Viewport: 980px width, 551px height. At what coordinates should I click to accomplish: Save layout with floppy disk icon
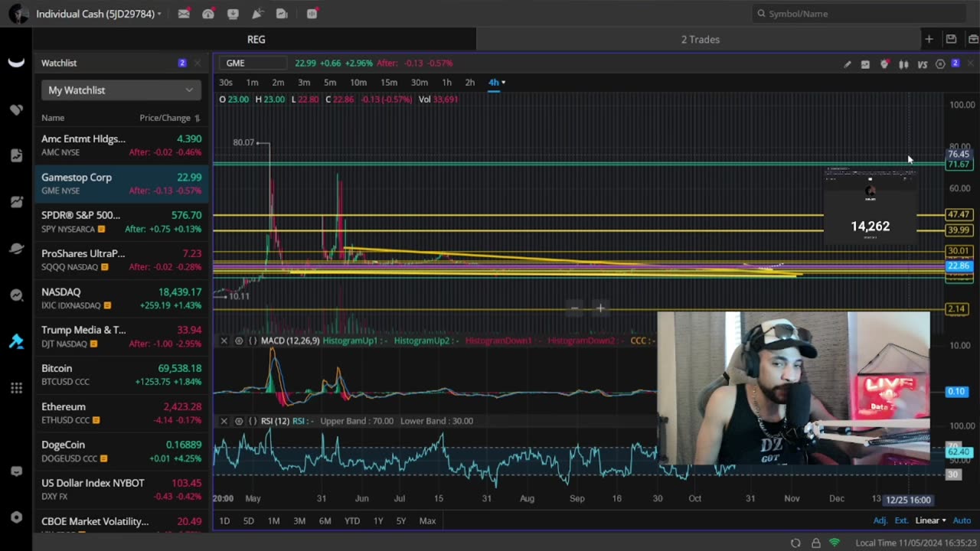(951, 39)
